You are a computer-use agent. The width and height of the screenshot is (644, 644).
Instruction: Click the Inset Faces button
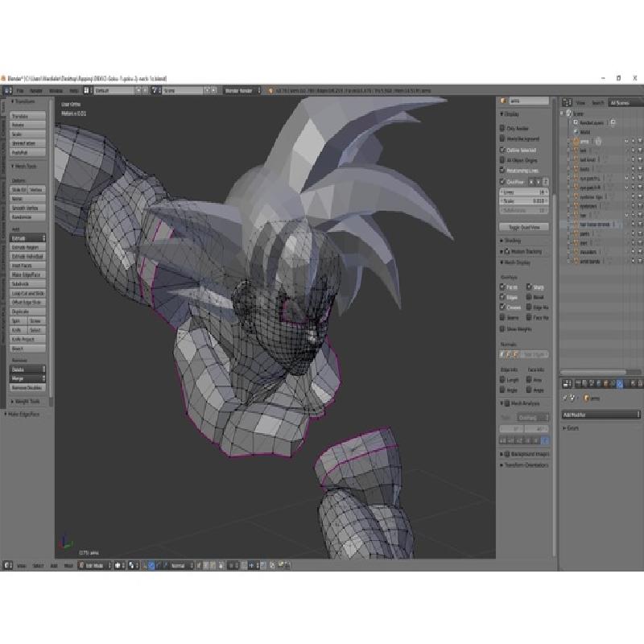pos(27,266)
